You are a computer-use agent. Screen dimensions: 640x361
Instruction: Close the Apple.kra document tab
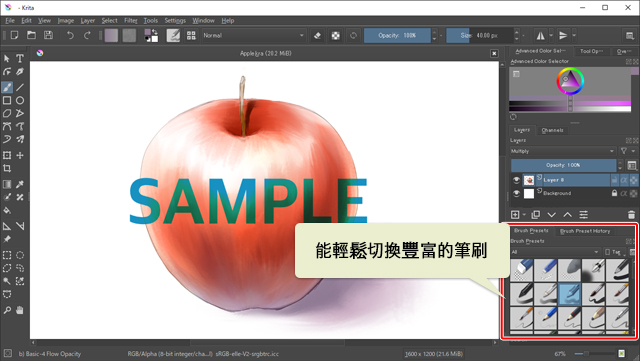click(x=494, y=53)
